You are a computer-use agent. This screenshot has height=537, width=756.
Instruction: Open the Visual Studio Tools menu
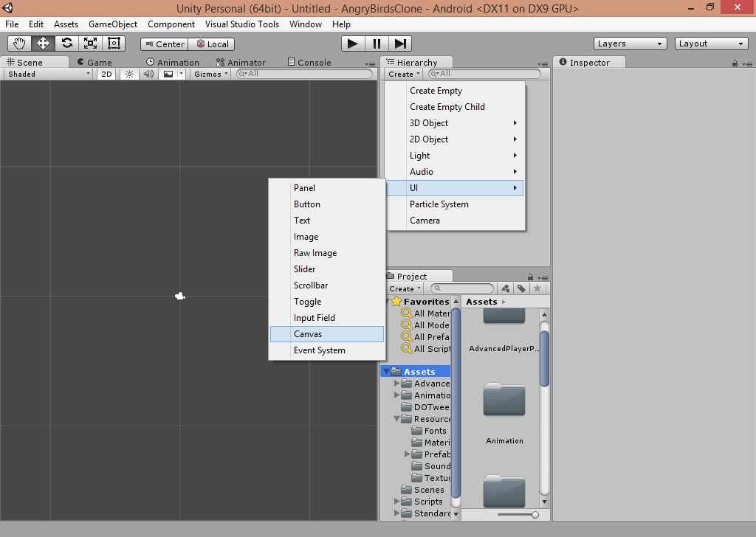pyautogui.click(x=242, y=24)
